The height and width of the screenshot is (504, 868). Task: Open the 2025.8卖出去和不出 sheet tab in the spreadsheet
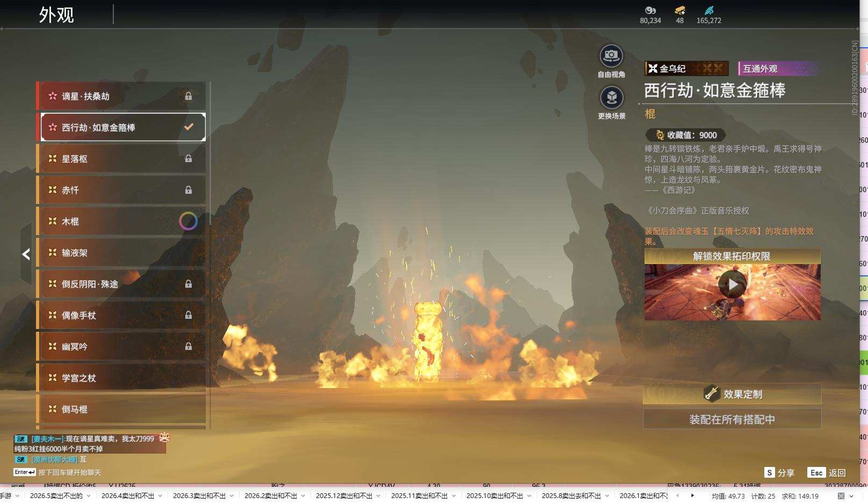tap(571, 495)
